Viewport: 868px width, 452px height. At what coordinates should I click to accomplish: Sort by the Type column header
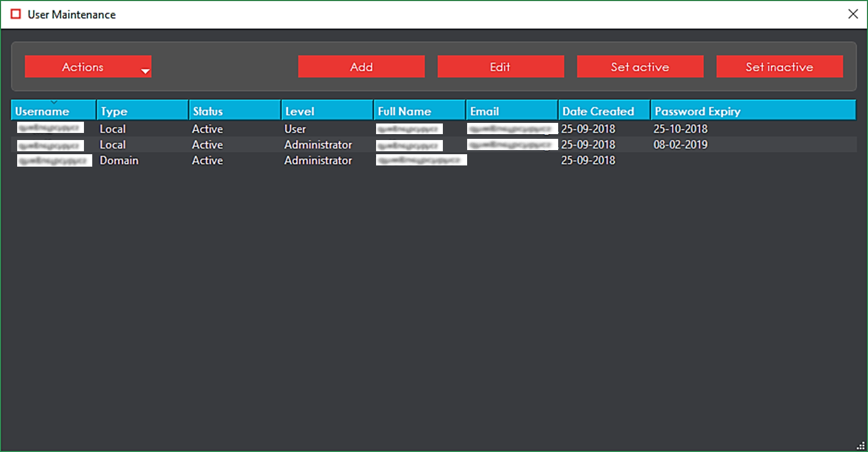coord(142,111)
